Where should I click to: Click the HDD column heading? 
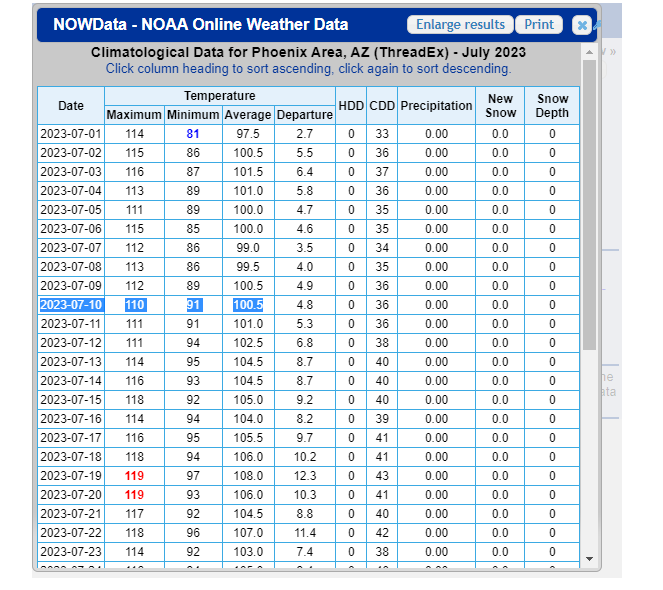pyautogui.click(x=351, y=105)
